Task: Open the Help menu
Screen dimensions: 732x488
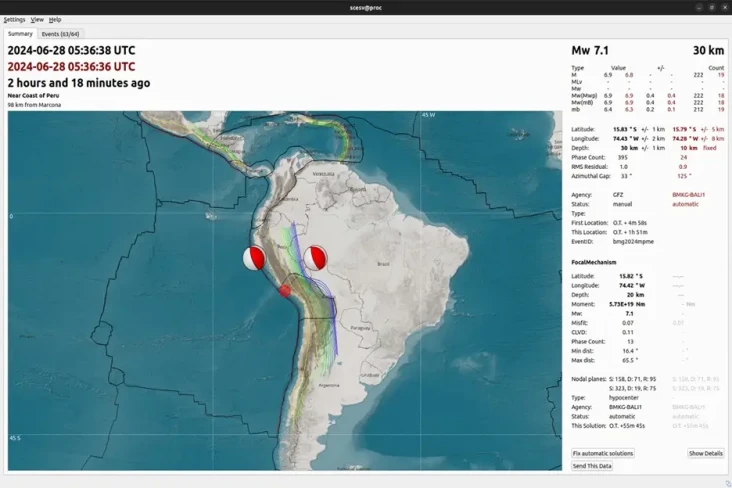Action: [x=55, y=20]
